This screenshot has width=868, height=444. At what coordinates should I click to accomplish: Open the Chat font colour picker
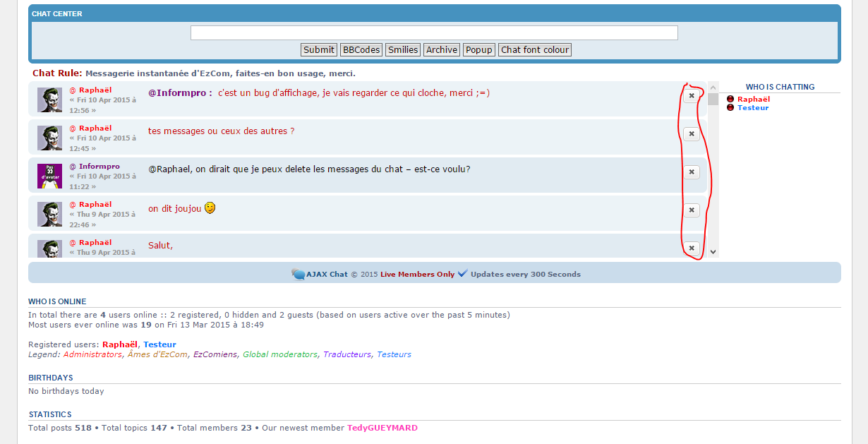tap(534, 49)
